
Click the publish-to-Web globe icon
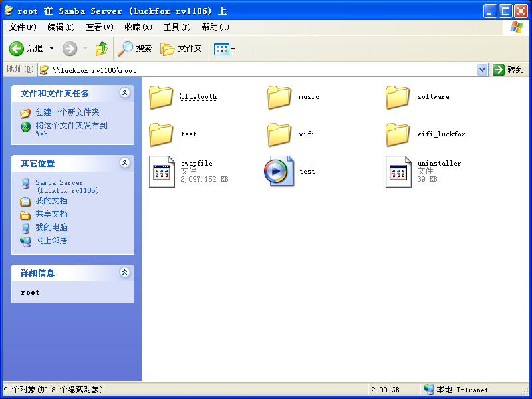coord(25,127)
